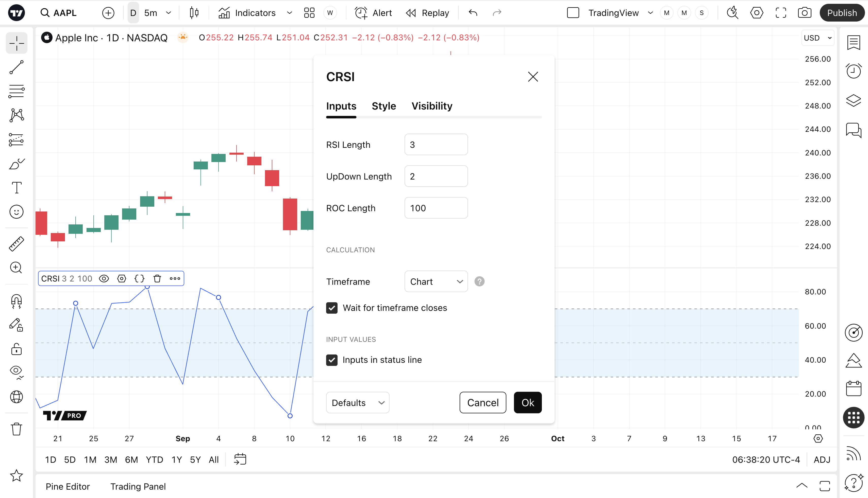Uncheck Inputs in status line
The width and height of the screenshot is (868, 498).
pyautogui.click(x=332, y=360)
